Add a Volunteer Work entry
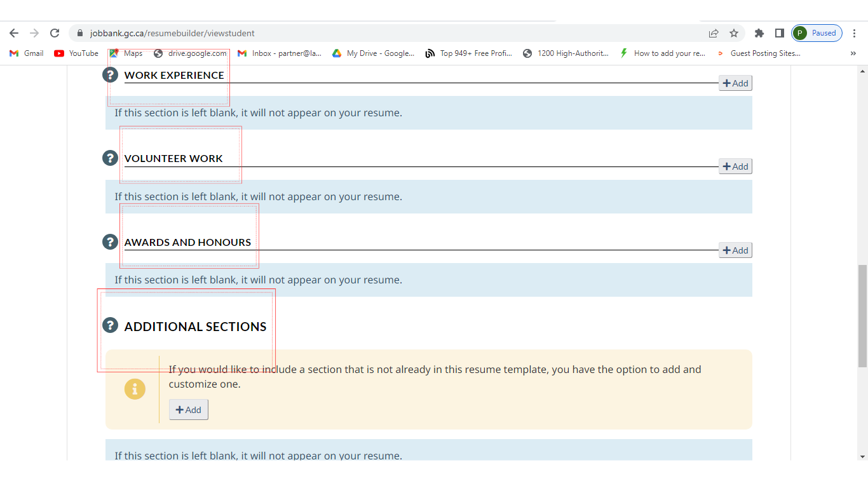This screenshot has height=488, width=868. point(735,166)
